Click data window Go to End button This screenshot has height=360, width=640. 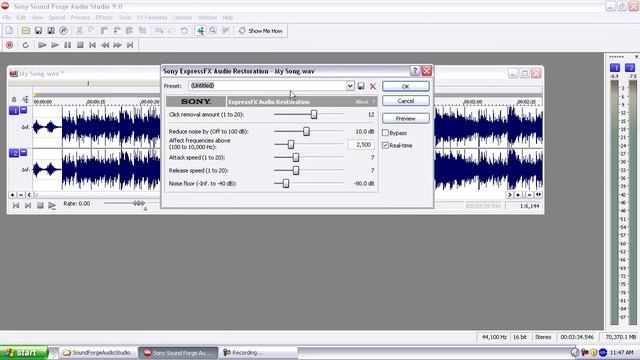pyautogui.click(x=28, y=206)
